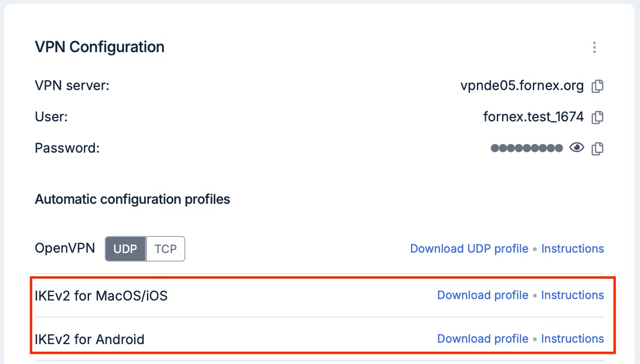Download IKEv2 profile for MacOS/iOS
Screen dimensions: 640x364
[483, 295]
